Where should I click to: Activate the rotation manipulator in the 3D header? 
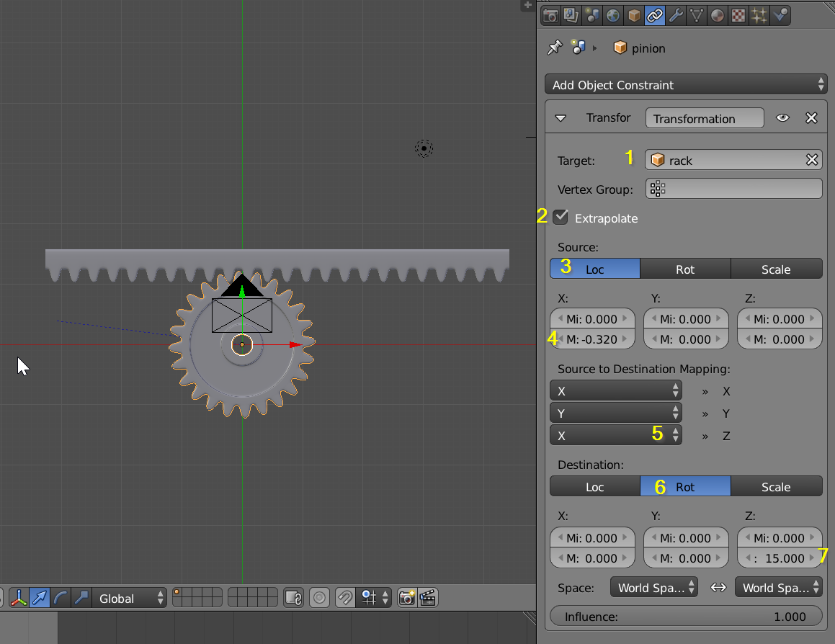coord(61,597)
